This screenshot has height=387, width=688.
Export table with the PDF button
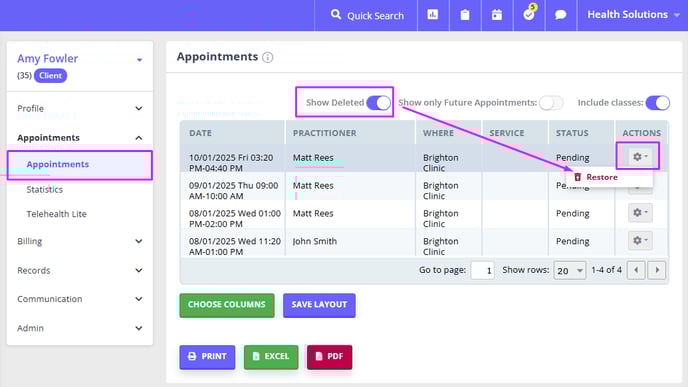[x=330, y=357]
